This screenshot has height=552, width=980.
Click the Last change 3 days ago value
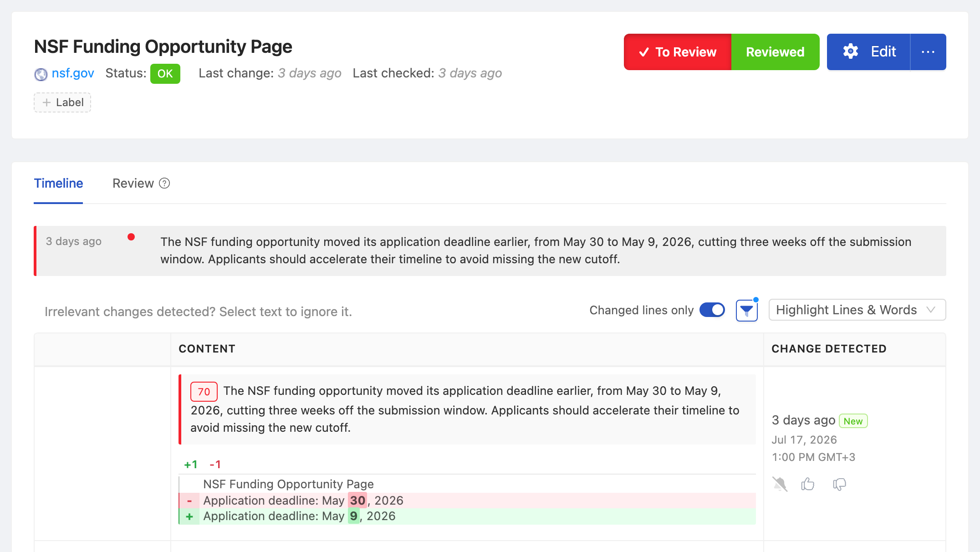point(310,73)
